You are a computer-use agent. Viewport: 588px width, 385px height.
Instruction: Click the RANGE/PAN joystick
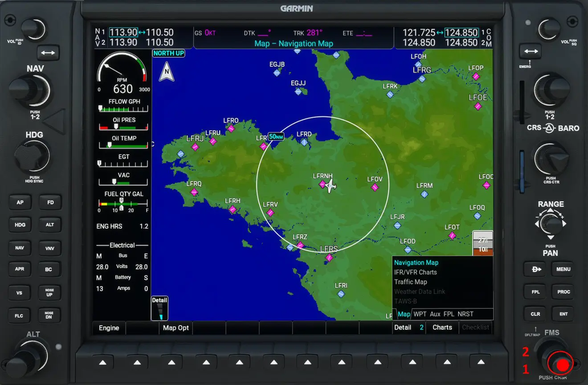[551, 224]
